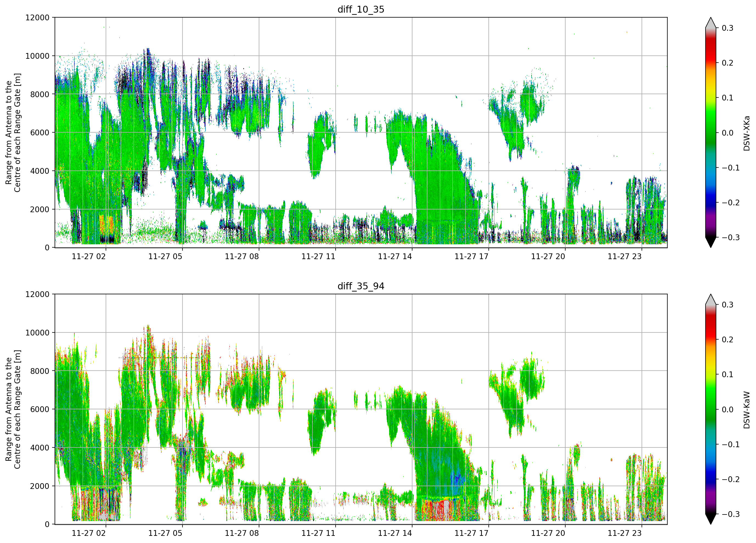This screenshot has width=756, height=543.
Task: Click the 11-27 20 x-tick under diff_35_94
Action: pyautogui.click(x=548, y=533)
